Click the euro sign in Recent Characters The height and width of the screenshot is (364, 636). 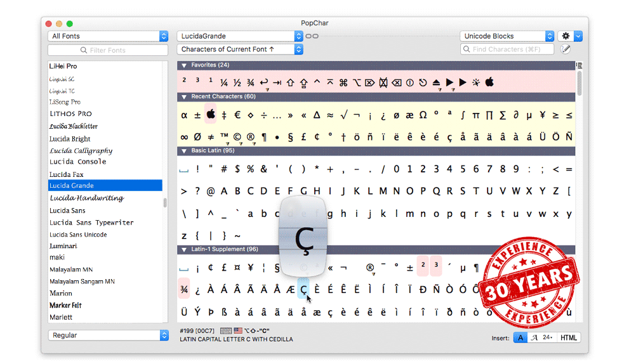(237, 115)
